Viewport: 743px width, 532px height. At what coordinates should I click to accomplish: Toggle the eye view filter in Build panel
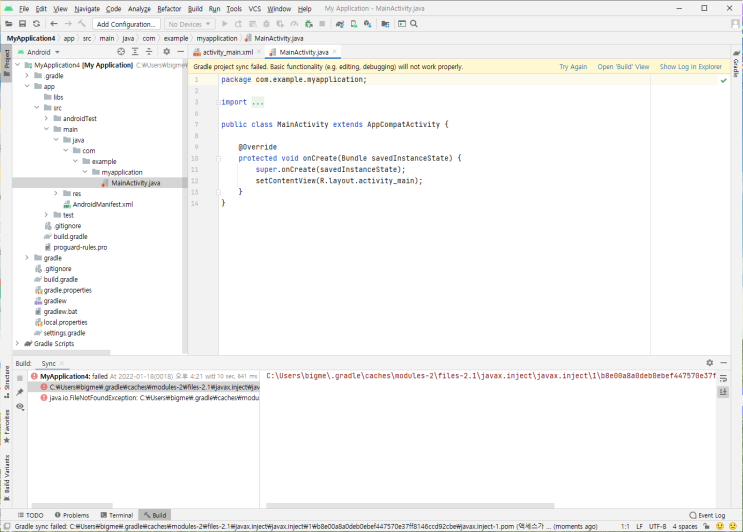(20, 406)
